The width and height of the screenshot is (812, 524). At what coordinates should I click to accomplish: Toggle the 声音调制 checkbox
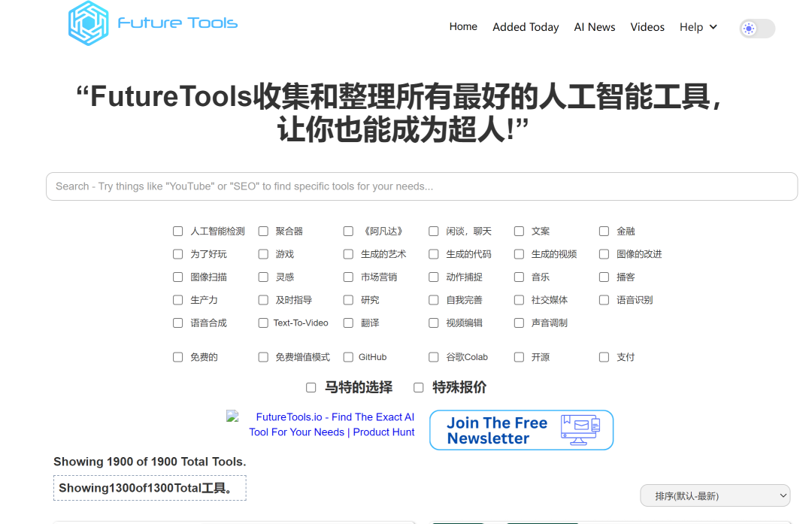(x=519, y=323)
